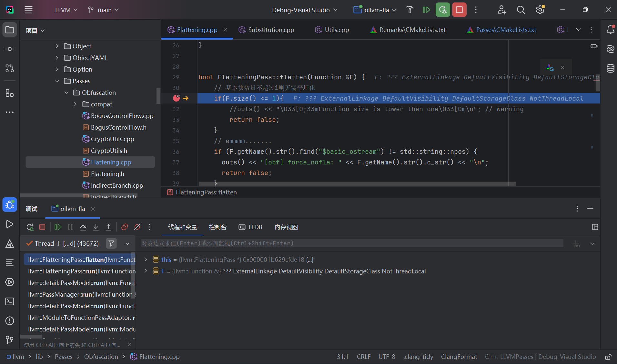
Task: Switch to Substitution.cpp tab
Action: point(267,30)
